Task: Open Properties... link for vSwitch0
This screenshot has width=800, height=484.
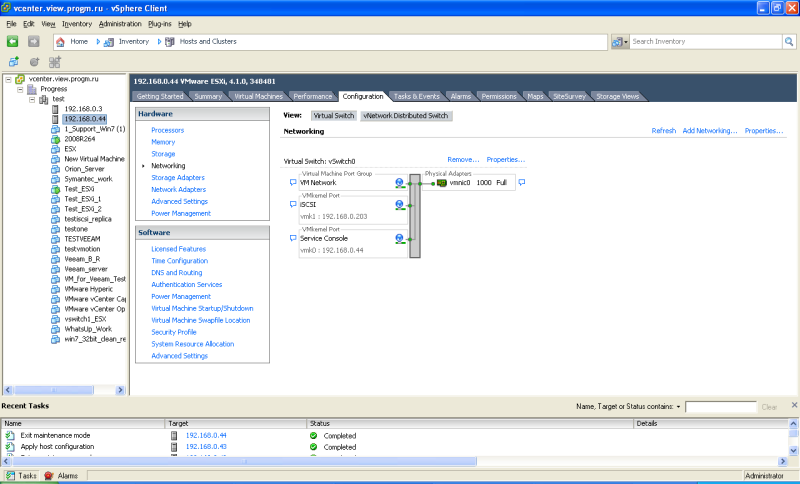Action: pos(506,160)
